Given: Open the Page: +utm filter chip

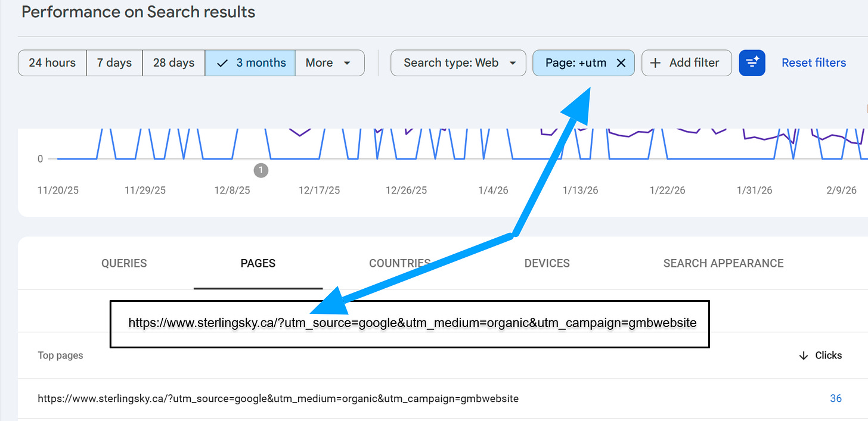Looking at the screenshot, I should pos(575,63).
